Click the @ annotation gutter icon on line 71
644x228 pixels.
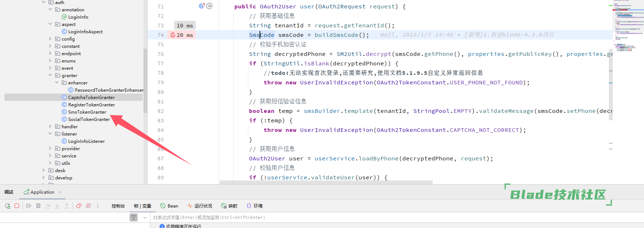(x=210, y=6)
